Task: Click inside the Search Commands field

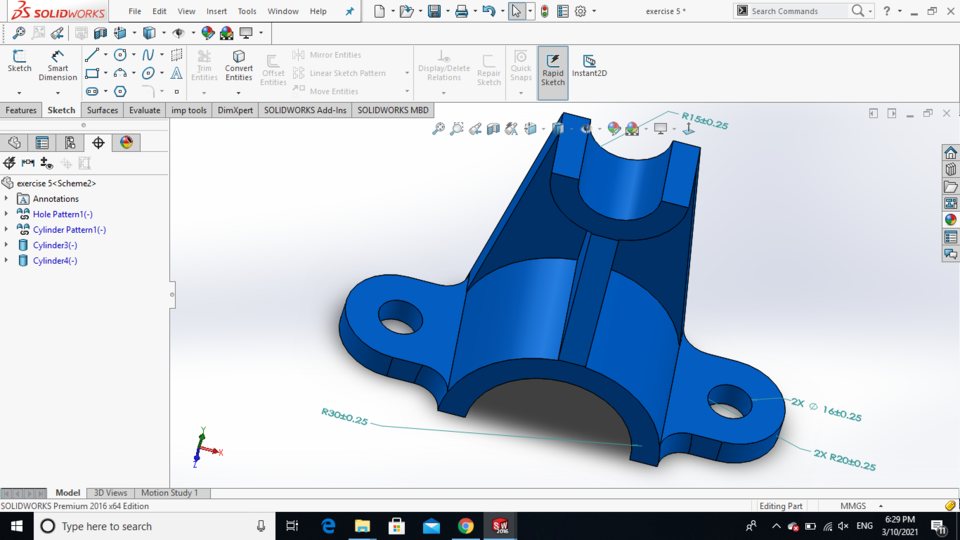Action: (798, 11)
